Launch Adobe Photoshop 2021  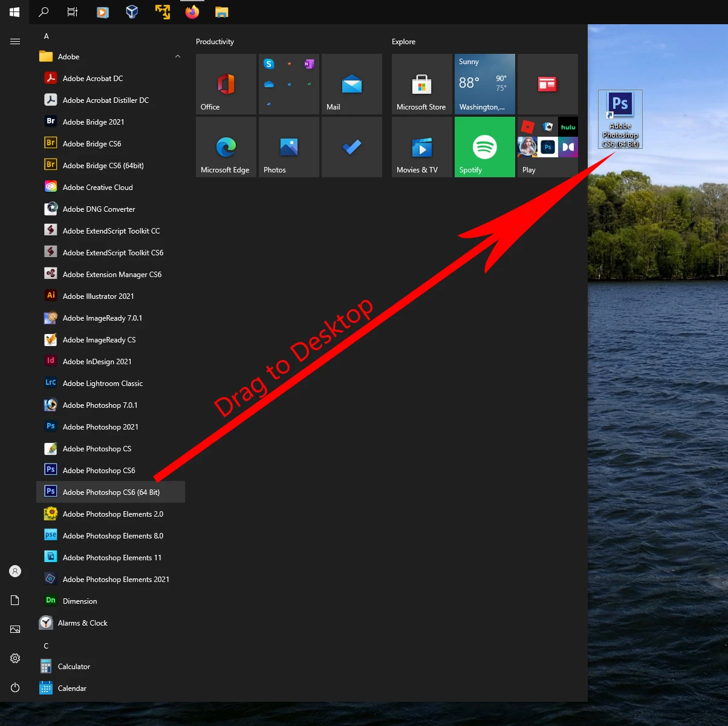pyautogui.click(x=111, y=427)
